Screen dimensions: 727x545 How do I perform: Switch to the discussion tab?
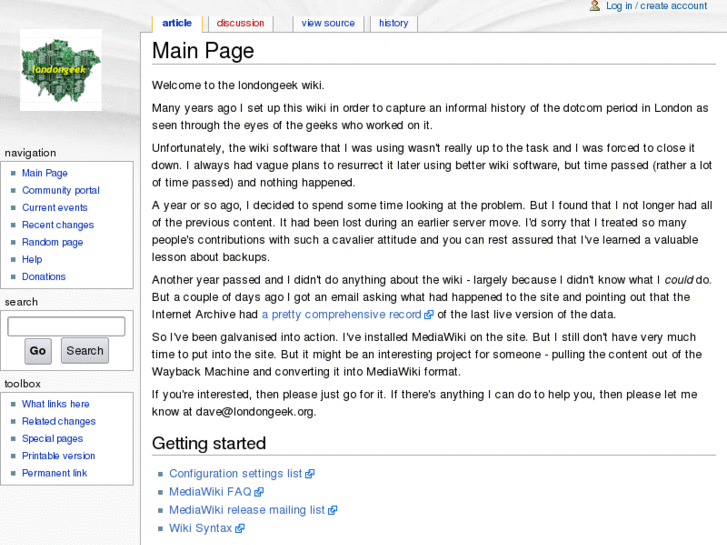click(240, 23)
